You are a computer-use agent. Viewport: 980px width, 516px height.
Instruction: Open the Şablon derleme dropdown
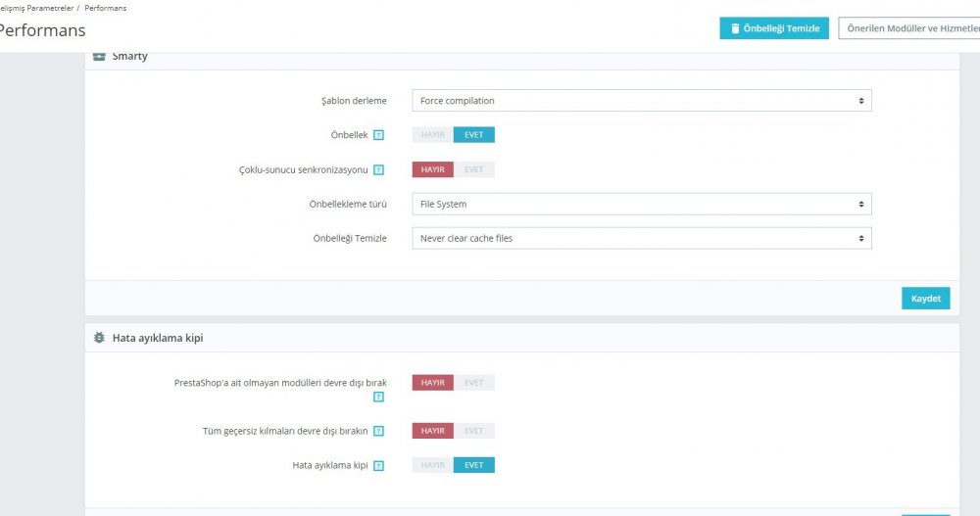coord(642,101)
